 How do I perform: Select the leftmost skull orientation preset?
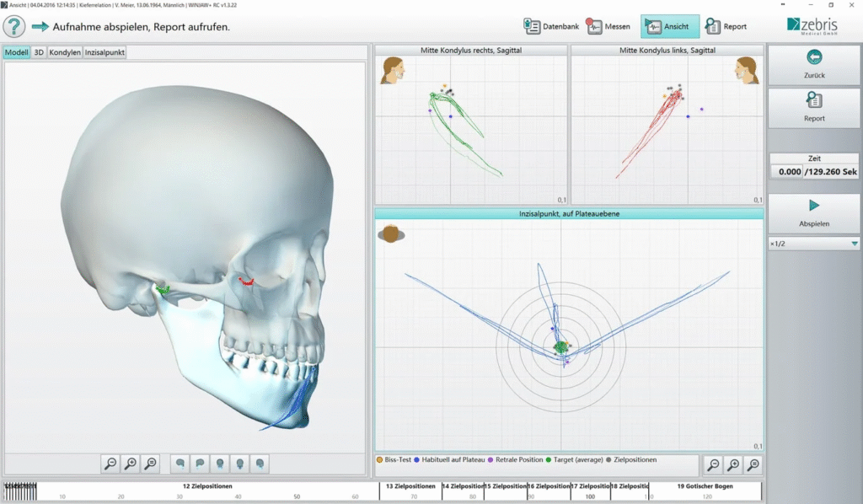(x=180, y=463)
